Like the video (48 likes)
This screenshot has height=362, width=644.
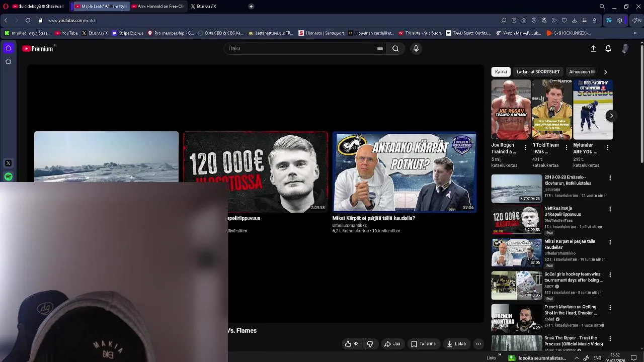[352, 344]
